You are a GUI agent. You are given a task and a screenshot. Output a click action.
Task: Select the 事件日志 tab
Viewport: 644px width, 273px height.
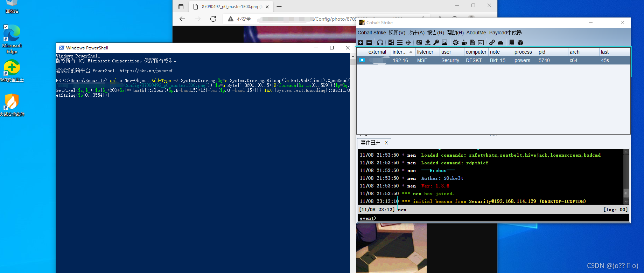click(371, 143)
